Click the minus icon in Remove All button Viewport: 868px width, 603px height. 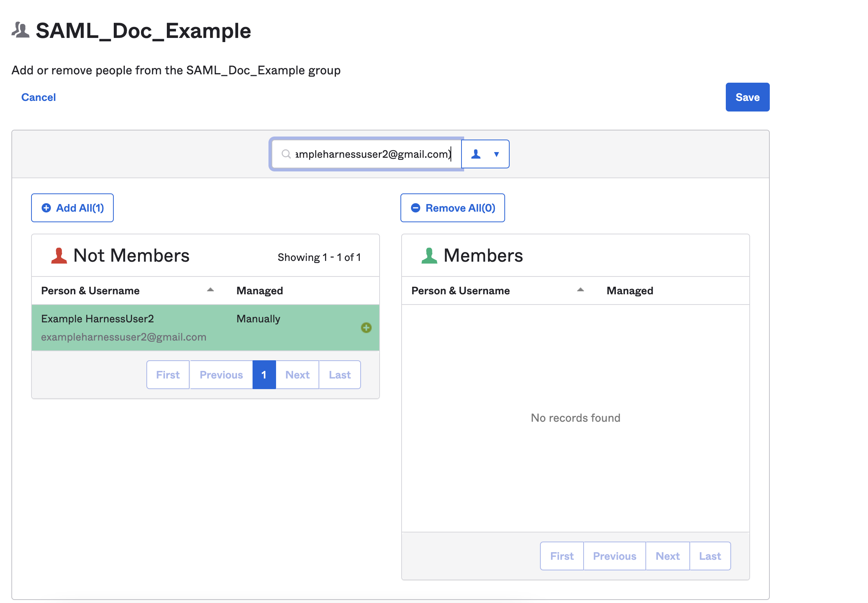click(416, 208)
